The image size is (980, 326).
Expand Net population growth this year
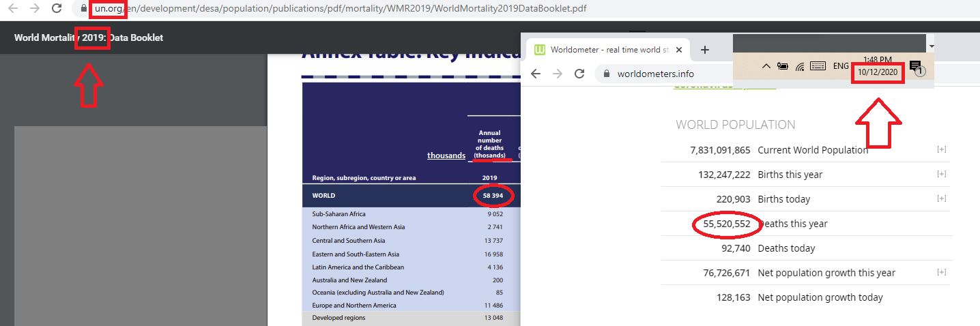point(942,272)
